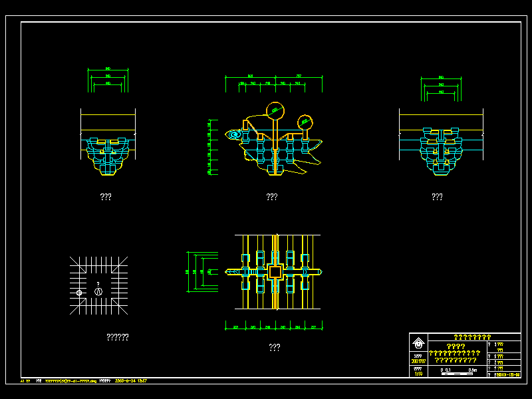The width and height of the screenshot is (532, 399).
Task: Click the key plan grid diagram
Action: [98, 286]
